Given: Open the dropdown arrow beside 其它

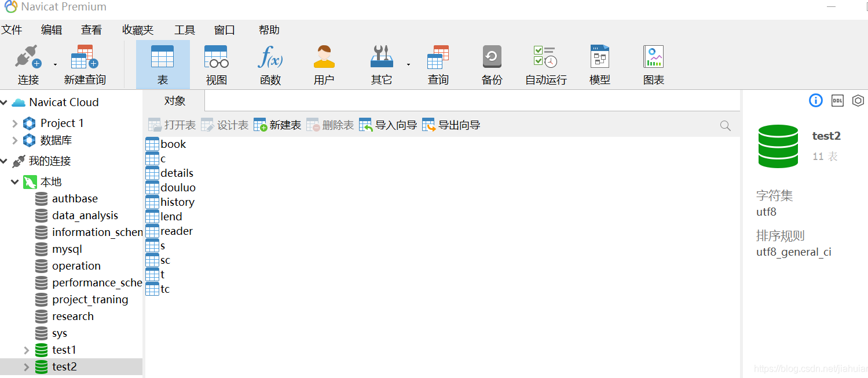Looking at the screenshot, I should coord(407,64).
